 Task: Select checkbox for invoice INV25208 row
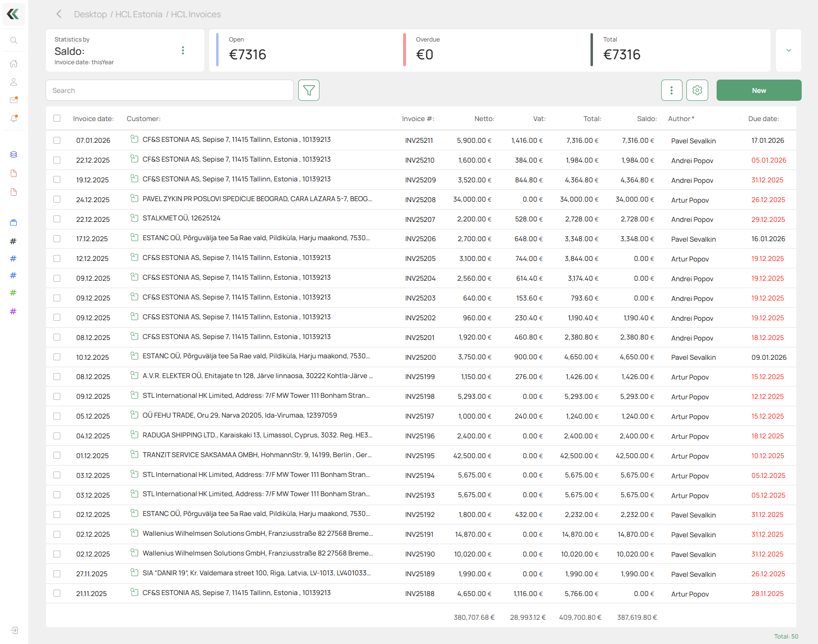tap(57, 200)
